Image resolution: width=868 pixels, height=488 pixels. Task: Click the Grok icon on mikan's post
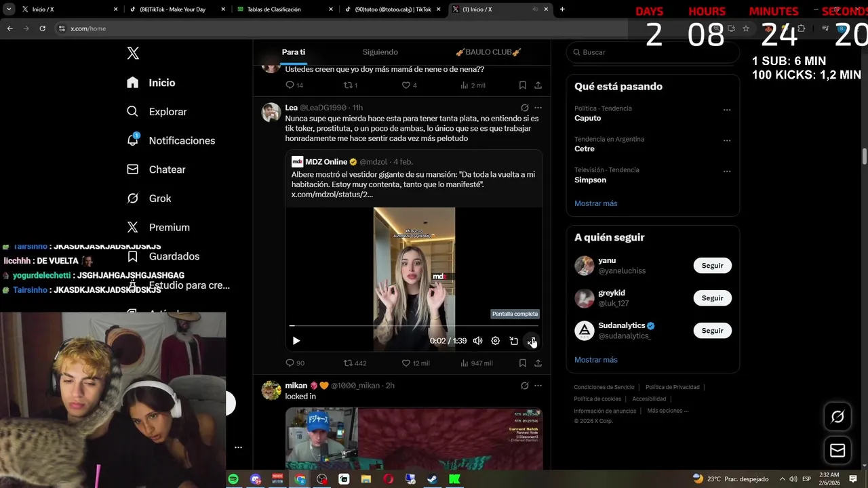click(524, 386)
